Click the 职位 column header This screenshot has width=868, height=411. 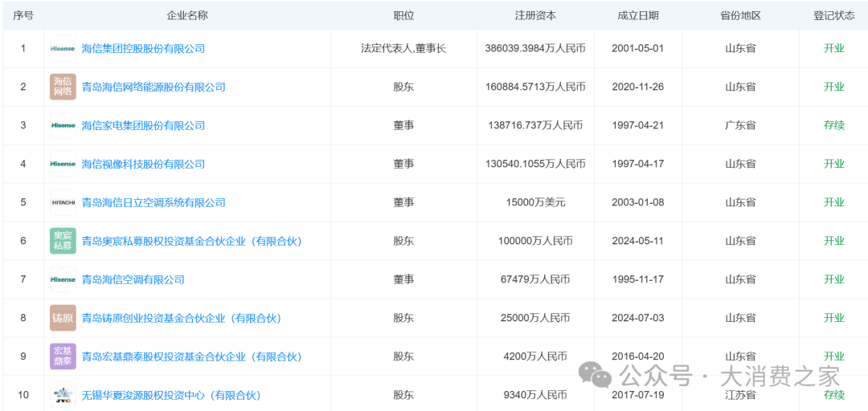[x=403, y=15]
